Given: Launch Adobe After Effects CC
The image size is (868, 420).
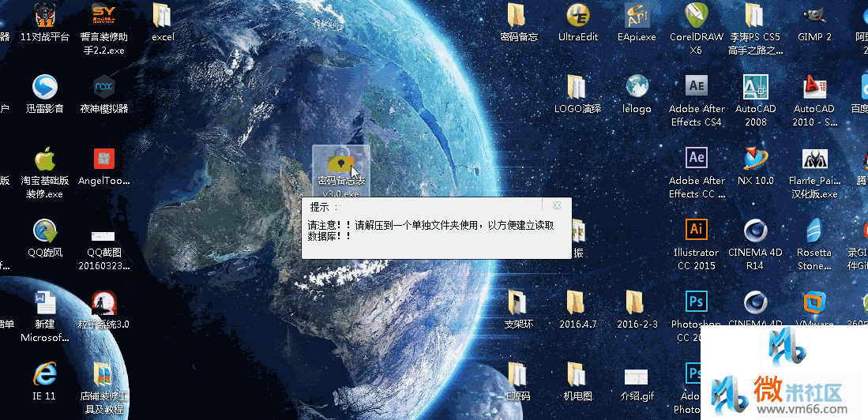Looking at the screenshot, I should point(697,173).
